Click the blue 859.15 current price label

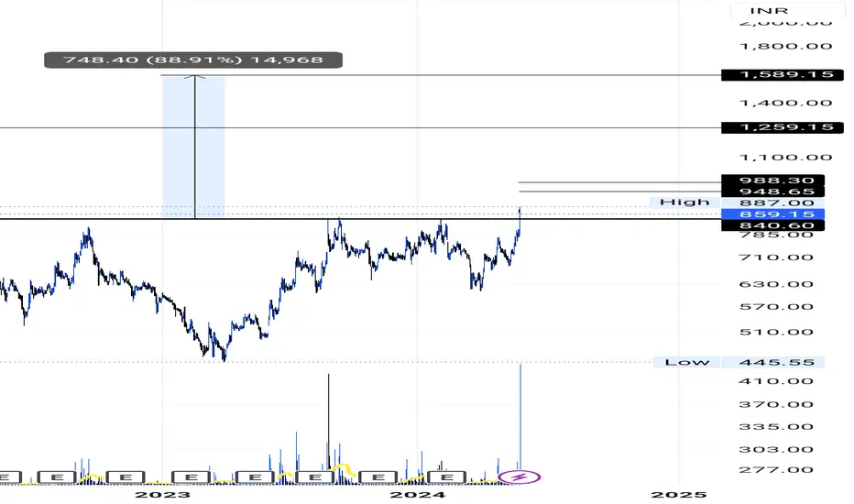pyautogui.click(x=772, y=214)
